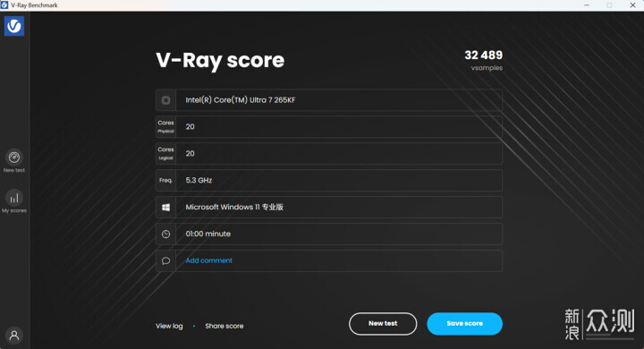Click the Windows logo icon in OS row
Screen dimensions: 644x349
point(166,208)
